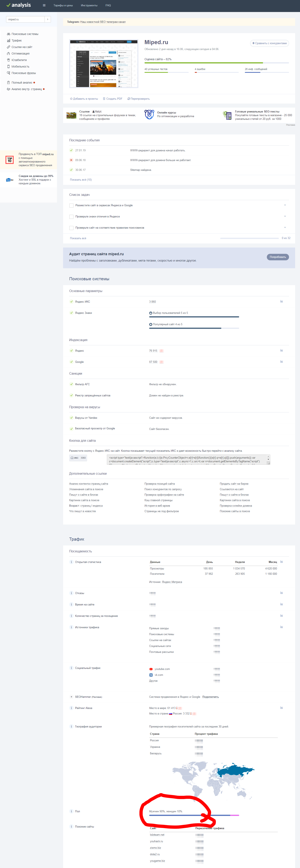Viewport: 300px width, 868px height.
Task: Open the chart for Открытая статистика
Action: coord(281,562)
